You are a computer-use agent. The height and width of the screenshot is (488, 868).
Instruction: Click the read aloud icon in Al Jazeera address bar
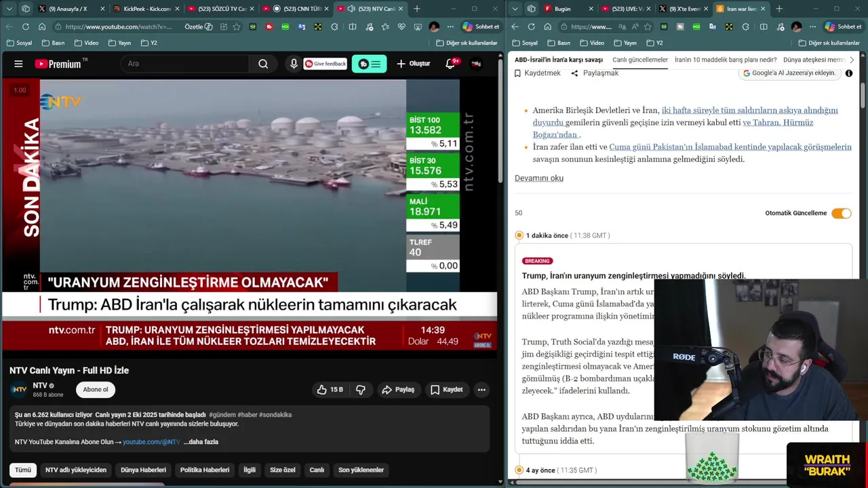coord(635,26)
